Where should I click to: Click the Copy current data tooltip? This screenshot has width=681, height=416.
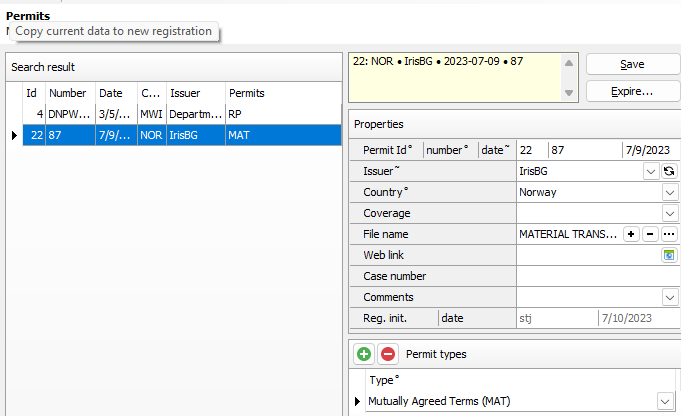[114, 31]
